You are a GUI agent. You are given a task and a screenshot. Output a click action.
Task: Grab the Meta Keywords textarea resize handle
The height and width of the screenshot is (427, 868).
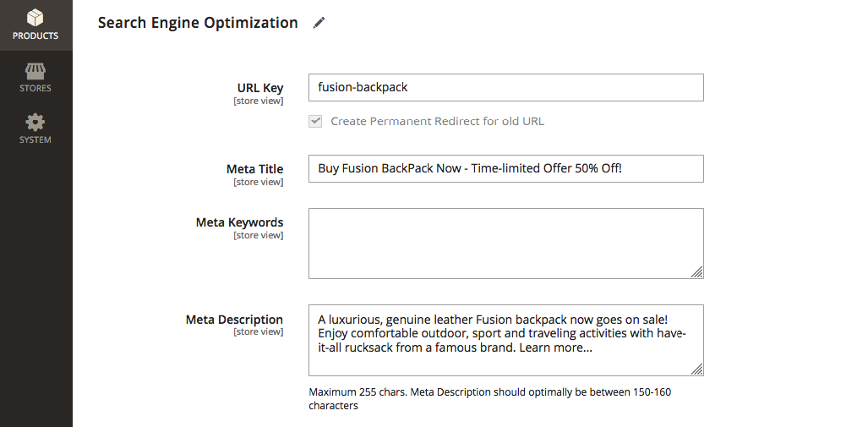[x=696, y=272]
